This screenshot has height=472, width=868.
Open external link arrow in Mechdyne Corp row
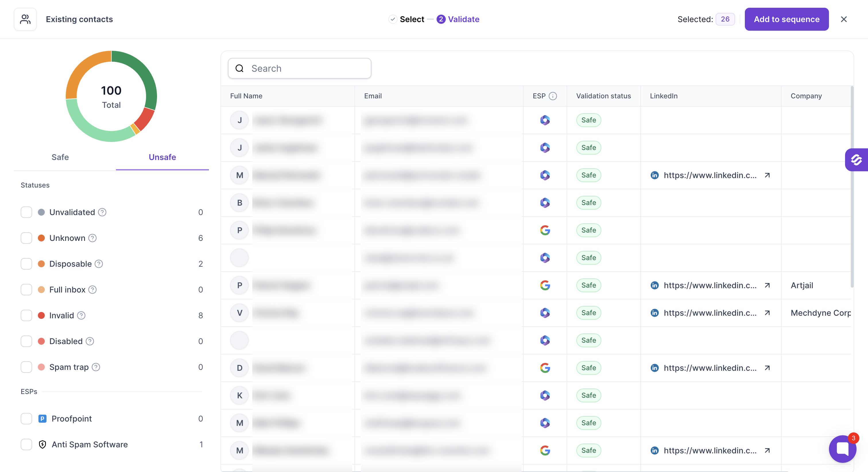pyautogui.click(x=767, y=313)
